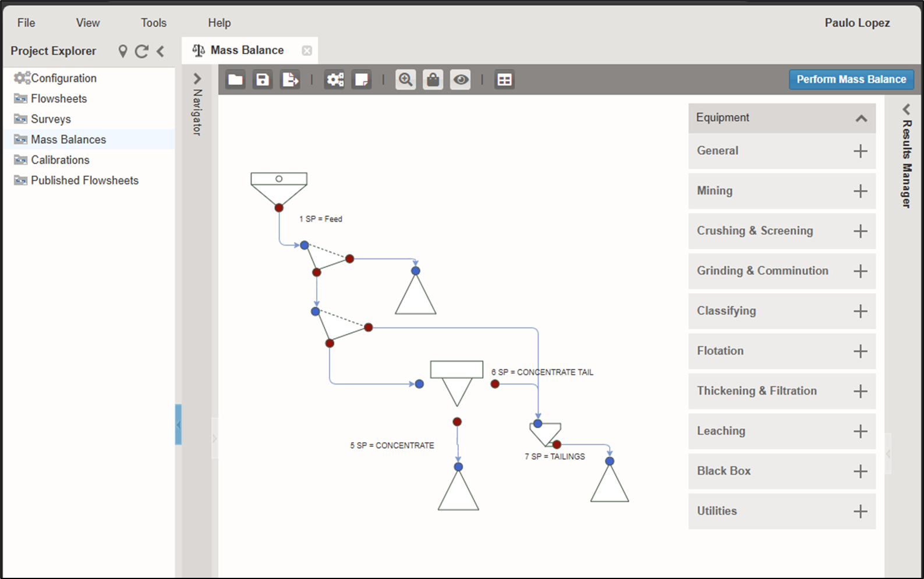The width and height of the screenshot is (924, 579).
Task: Click the Paulo Lopez user name
Action: tap(857, 23)
